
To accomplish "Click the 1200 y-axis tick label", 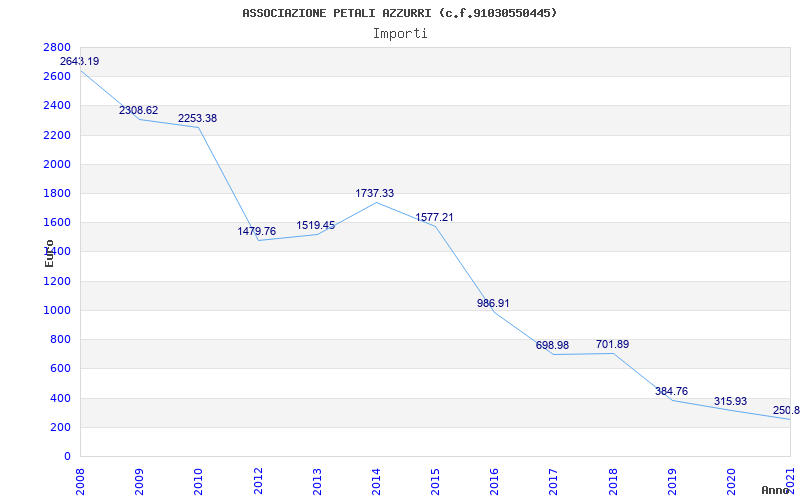I will click(57, 281).
